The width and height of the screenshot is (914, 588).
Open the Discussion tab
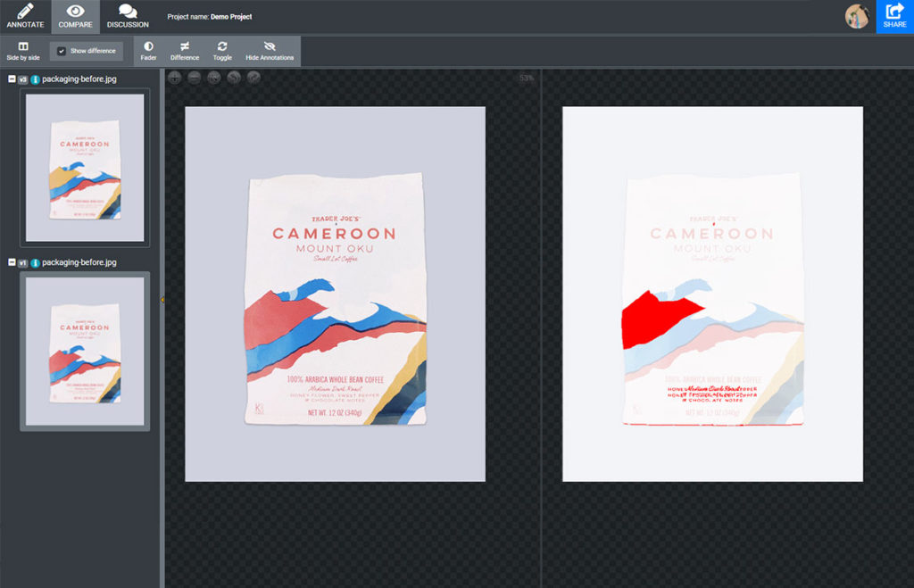[x=128, y=16]
